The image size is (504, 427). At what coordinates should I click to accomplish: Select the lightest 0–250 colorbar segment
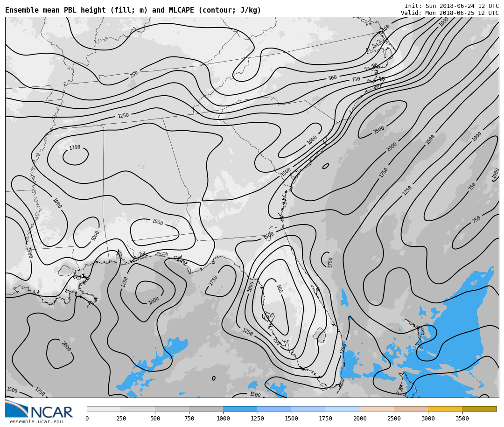click(x=104, y=409)
